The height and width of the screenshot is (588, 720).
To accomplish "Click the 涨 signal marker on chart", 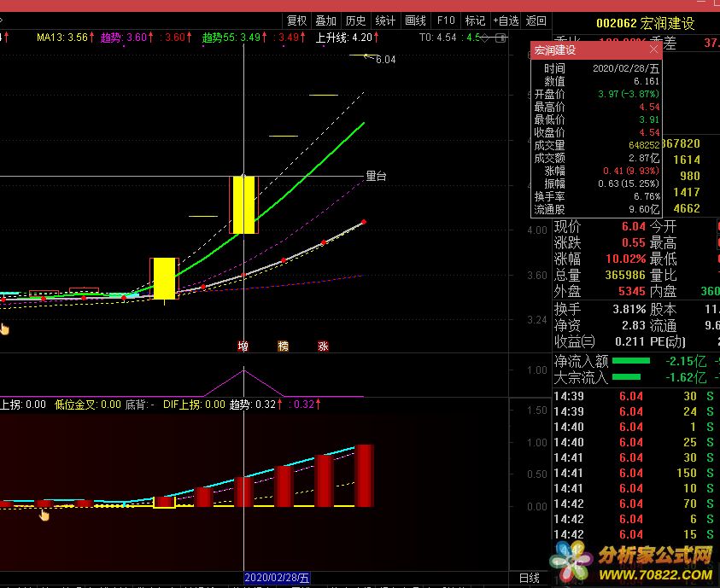I will (x=323, y=346).
